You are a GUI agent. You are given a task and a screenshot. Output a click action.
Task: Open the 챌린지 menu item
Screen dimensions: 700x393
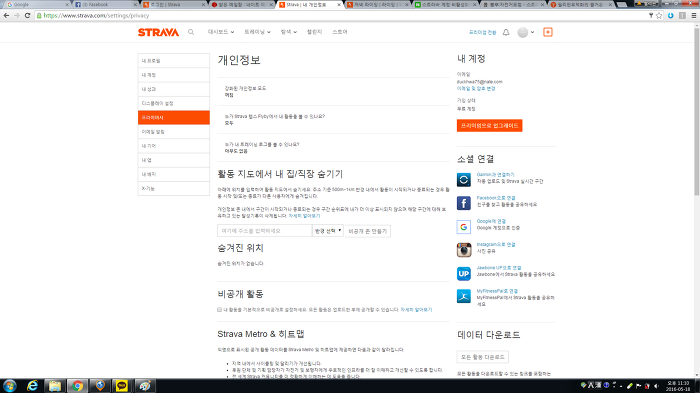pyautogui.click(x=314, y=32)
